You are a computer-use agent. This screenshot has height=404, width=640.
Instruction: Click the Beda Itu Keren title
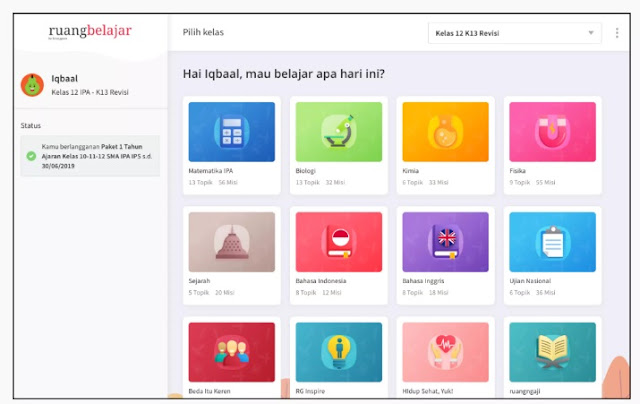coord(209,391)
